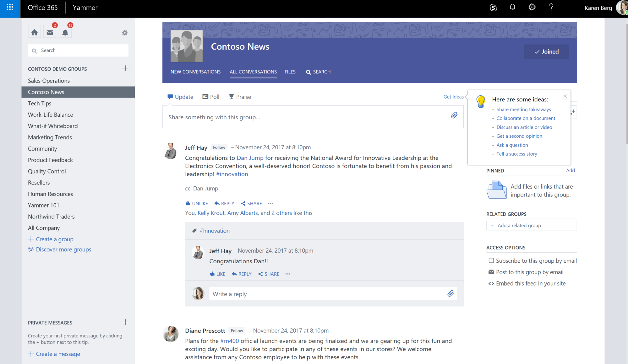This screenshot has height=364, width=628.
Task: Open the Office 365 notifications bell
Action: [x=512, y=7]
